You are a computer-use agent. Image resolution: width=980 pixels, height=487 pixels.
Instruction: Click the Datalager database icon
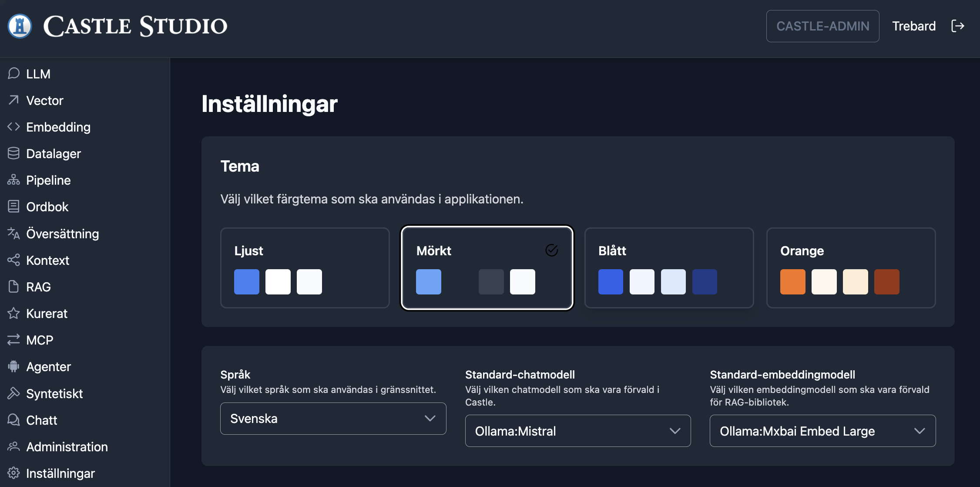click(13, 153)
